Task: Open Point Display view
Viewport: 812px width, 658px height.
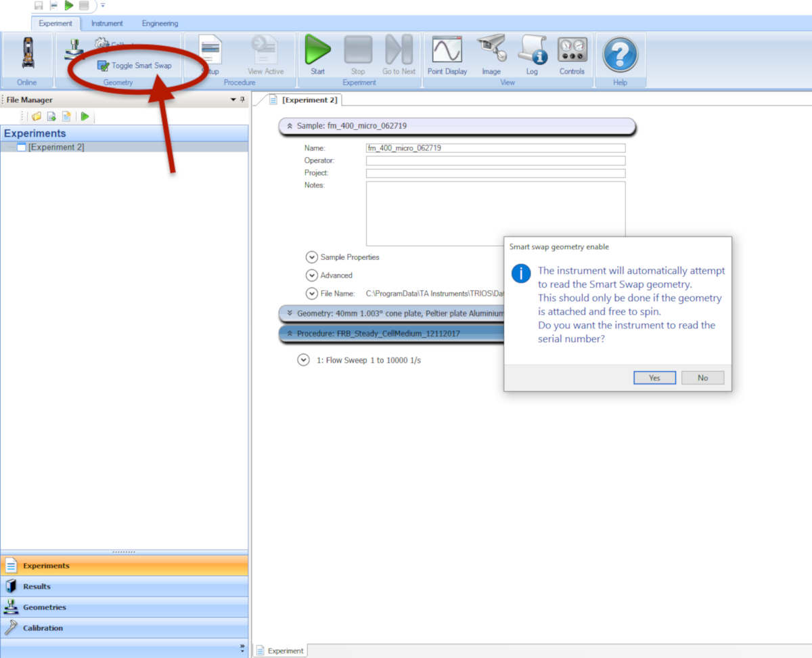Action: pyautogui.click(x=447, y=56)
